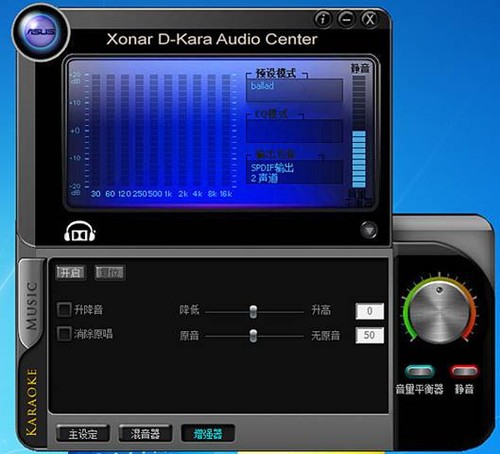
Task: Toggle the red 静音 mute button
Action: click(x=464, y=371)
